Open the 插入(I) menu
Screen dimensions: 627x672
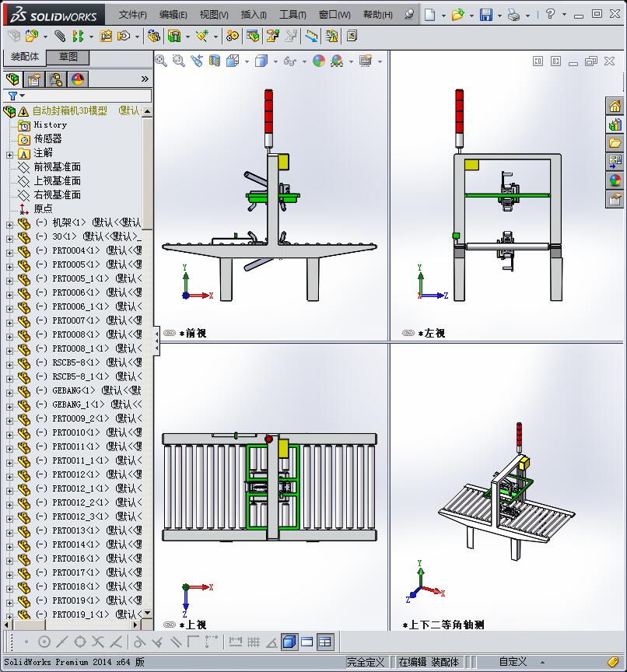pyautogui.click(x=254, y=15)
